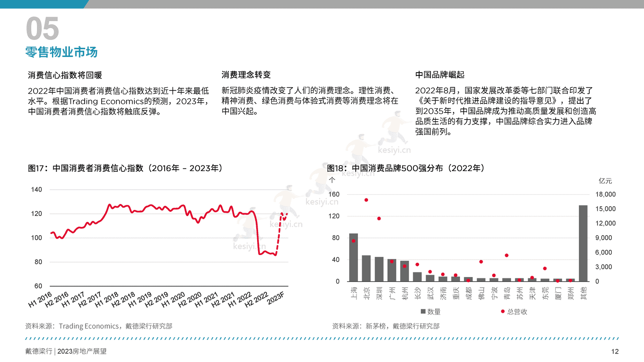Click the page number 12

[615, 352]
